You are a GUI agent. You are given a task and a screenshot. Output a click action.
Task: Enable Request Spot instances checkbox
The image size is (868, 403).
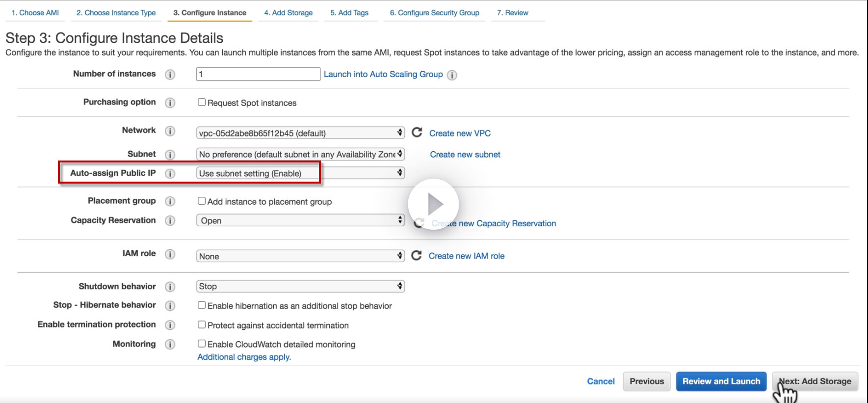pyautogui.click(x=202, y=102)
